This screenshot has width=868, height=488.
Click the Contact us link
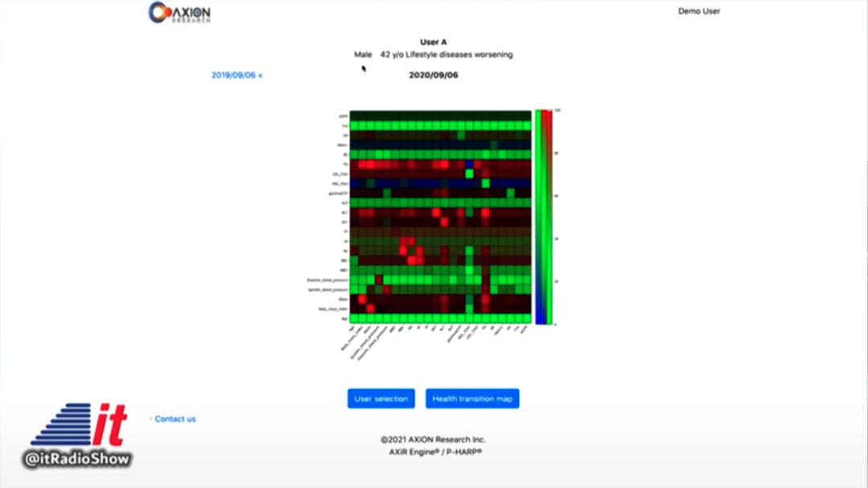[175, 419]
